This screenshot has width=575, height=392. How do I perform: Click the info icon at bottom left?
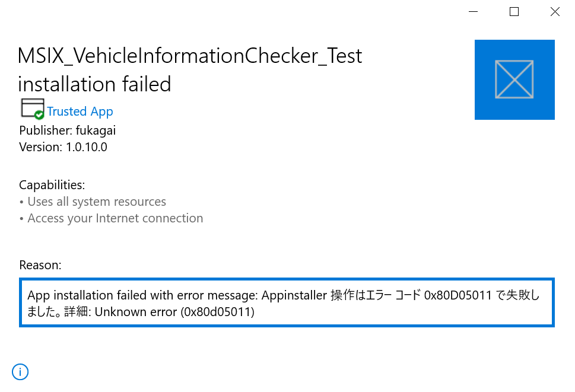point(20,372)
